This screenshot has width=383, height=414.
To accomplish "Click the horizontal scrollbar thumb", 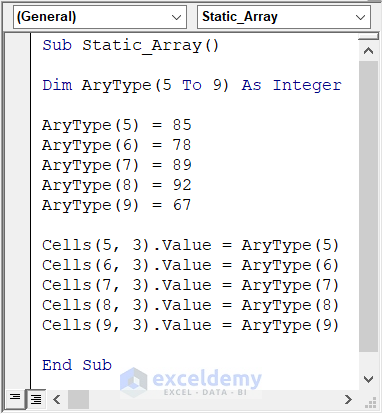I will pyautogui.click(x=78, y=399).
